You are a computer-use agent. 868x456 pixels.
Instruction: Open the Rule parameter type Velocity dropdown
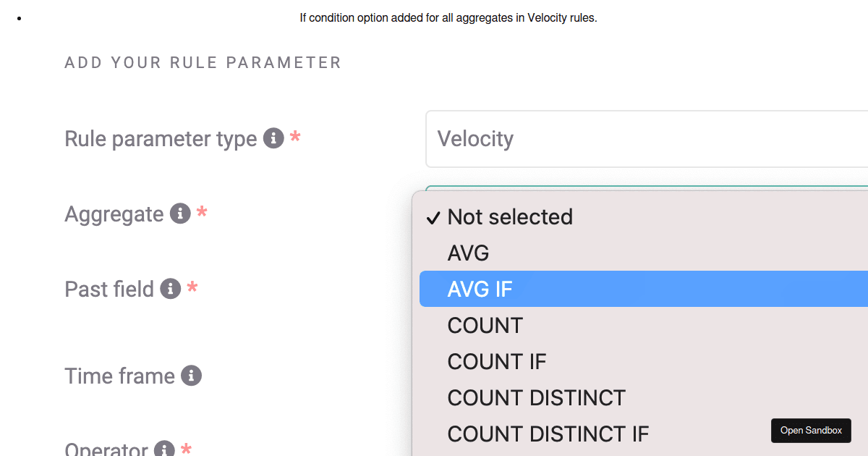(x=647, y=139)
